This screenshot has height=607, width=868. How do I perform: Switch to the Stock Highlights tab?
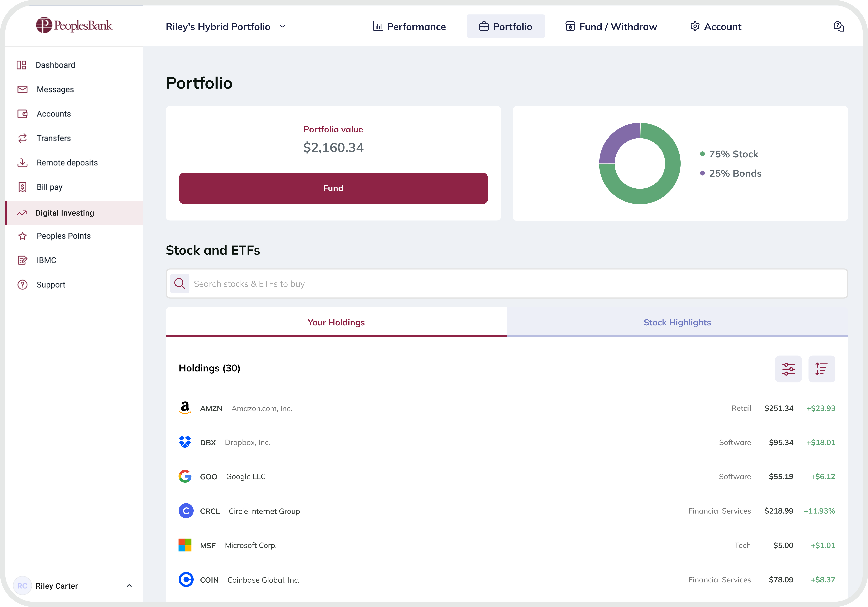(677, 322)
